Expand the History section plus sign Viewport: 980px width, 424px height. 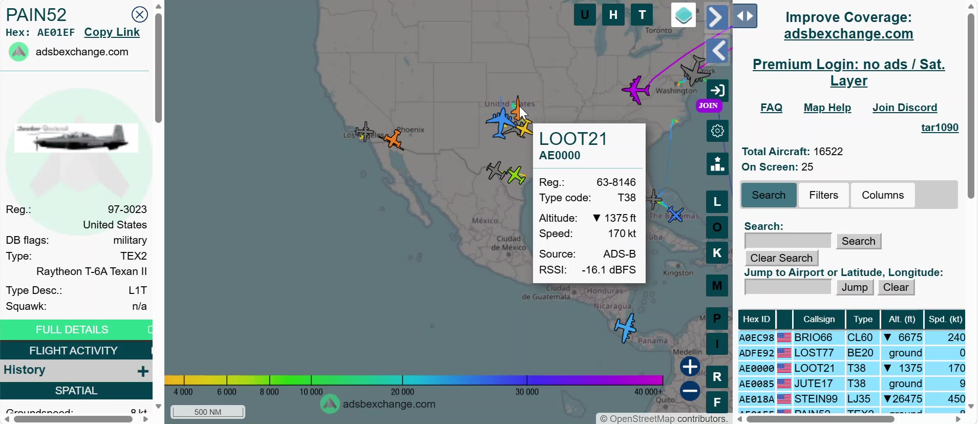143,371
